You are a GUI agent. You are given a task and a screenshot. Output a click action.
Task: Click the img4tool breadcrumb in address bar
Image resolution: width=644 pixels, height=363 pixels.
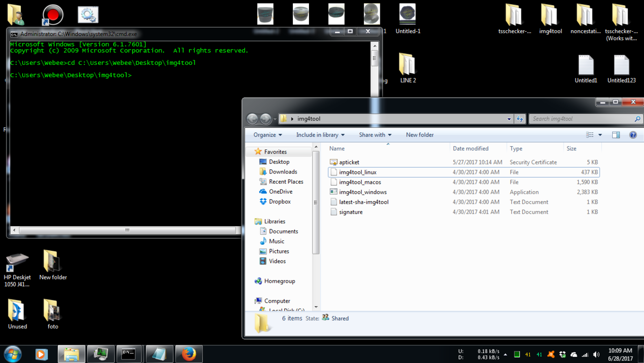pos(309,119)
